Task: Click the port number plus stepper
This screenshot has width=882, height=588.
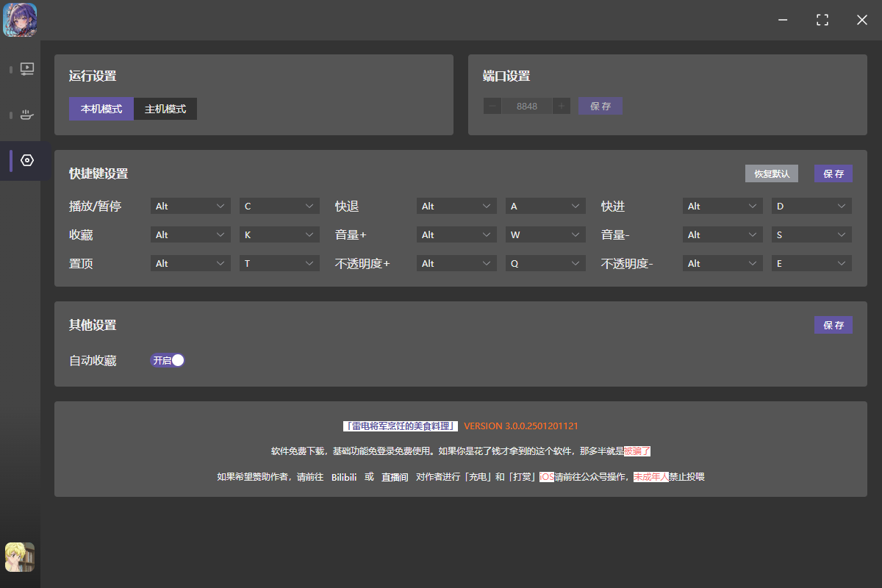Action: (x=562, y=106)
